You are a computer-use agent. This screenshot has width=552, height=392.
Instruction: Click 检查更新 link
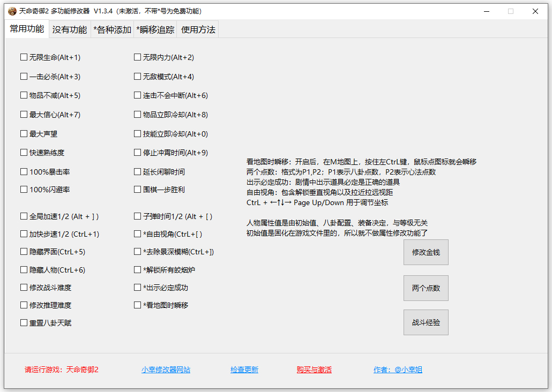pos(244,370)
